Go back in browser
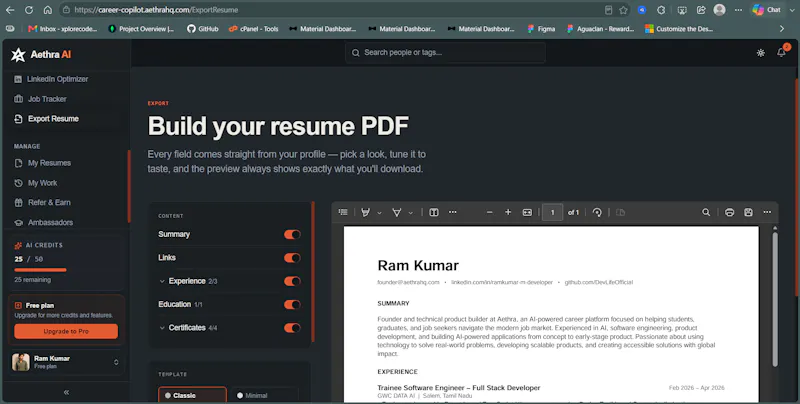The height and width of the screenshot is (404, 800). pyautogui.click(x=10, y=10)
